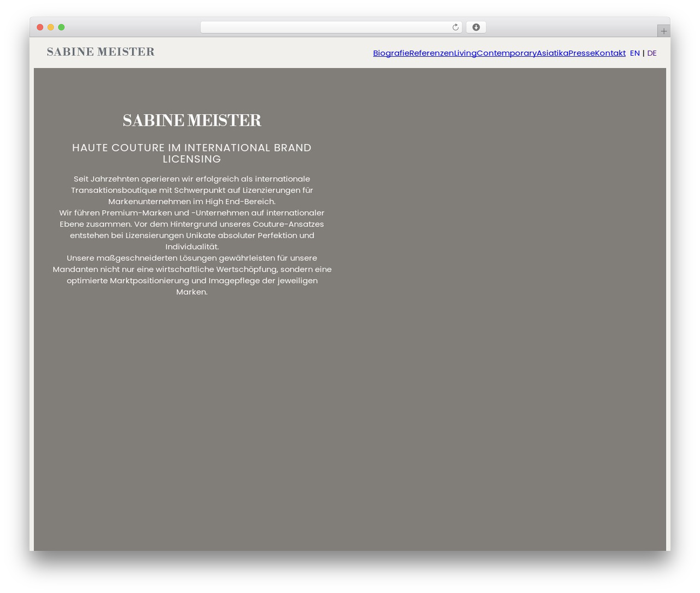
Task: Add a new tab with plus icon
Action: 663,31
